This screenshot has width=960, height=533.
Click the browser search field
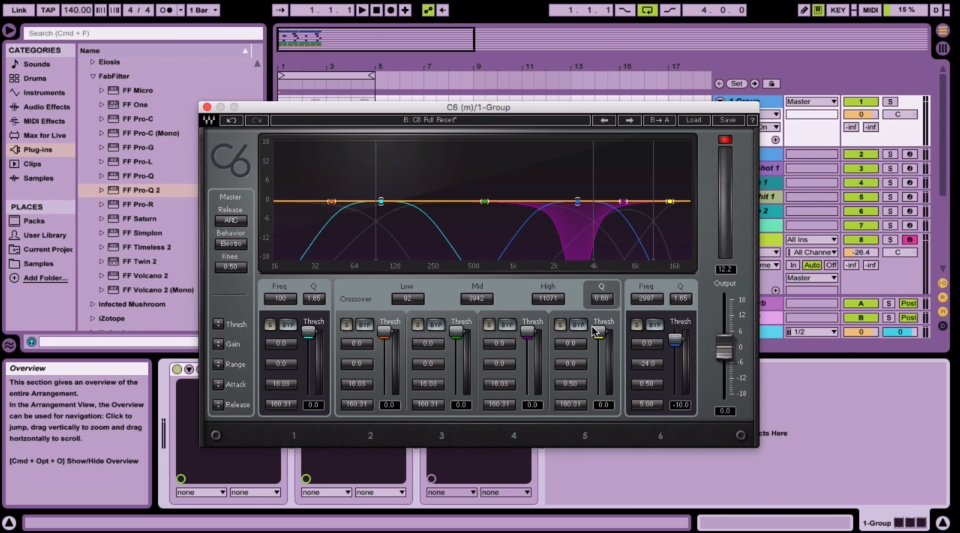point(143,33)
